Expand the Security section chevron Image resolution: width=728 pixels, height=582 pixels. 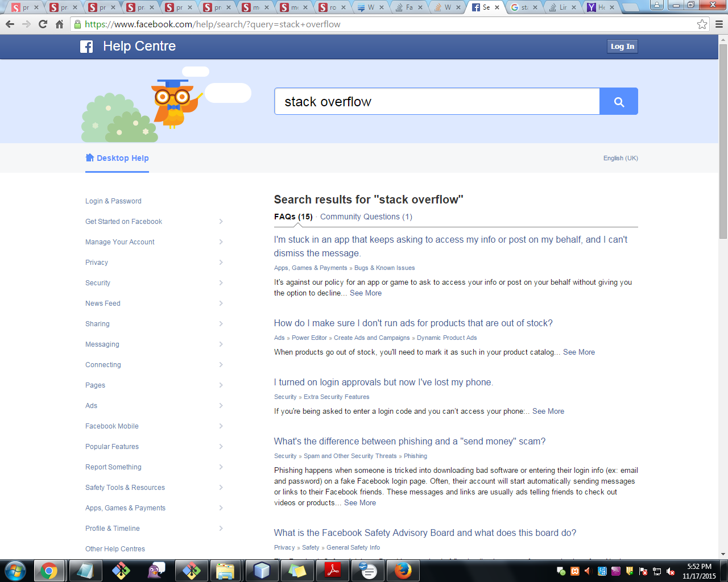click(x=221, y=283)
